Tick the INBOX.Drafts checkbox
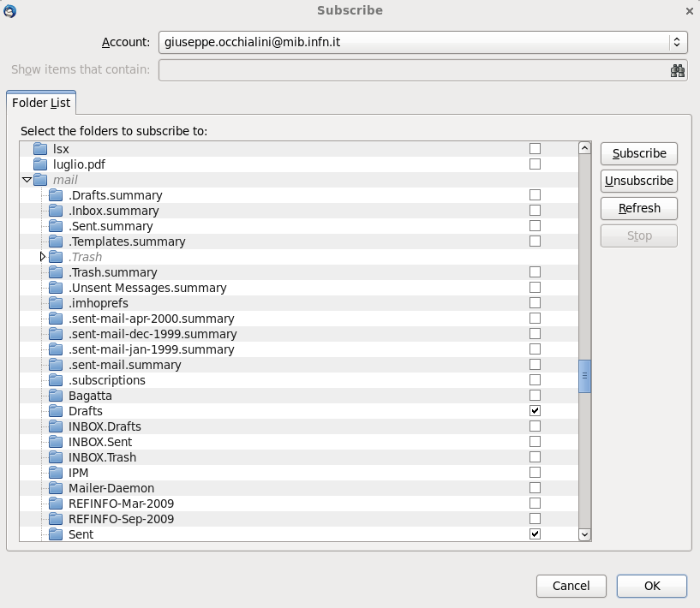Image resolution: width=700 pixels, height=608 pixels. point(535,426)
